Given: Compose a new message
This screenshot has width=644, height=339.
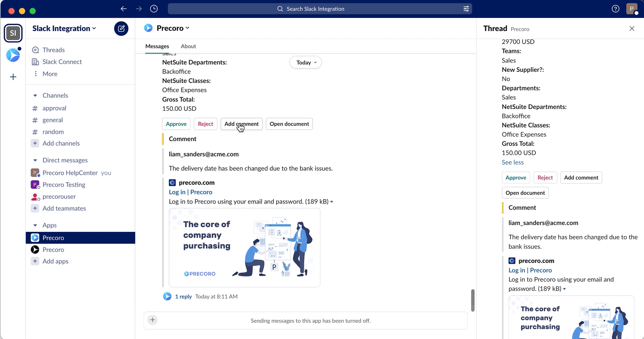Looking at the screenshot, I should [121, 28].
